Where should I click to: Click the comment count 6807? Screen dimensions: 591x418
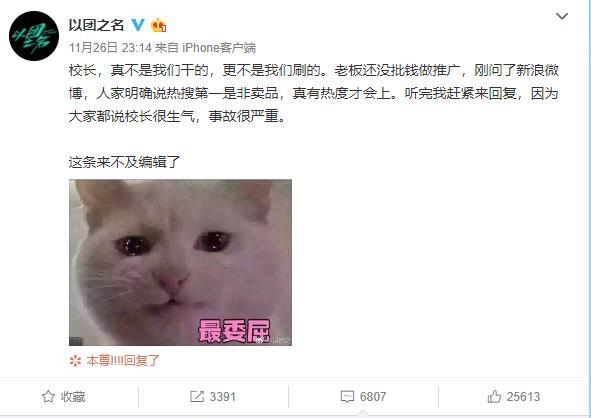point(373,397)
